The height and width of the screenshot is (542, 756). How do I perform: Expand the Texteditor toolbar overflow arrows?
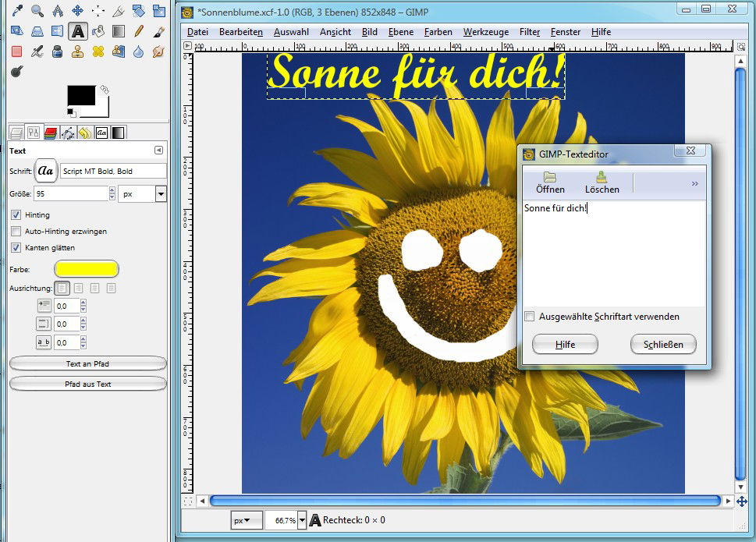pyautogui.click(x=695, y=183)
